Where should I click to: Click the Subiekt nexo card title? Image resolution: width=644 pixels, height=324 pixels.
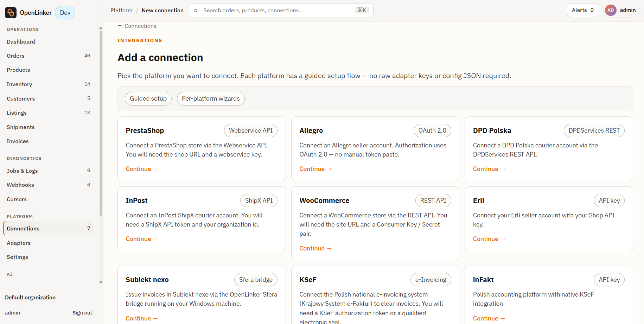pos(147,280)
